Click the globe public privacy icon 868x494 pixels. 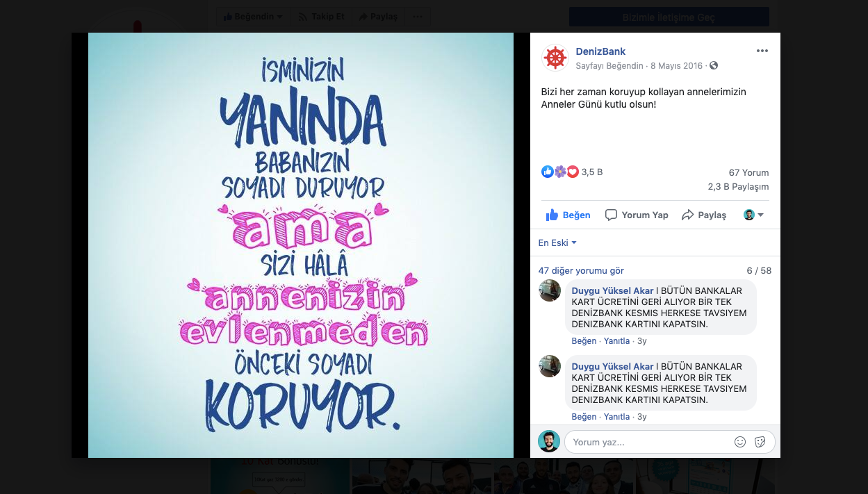point(714,66)
